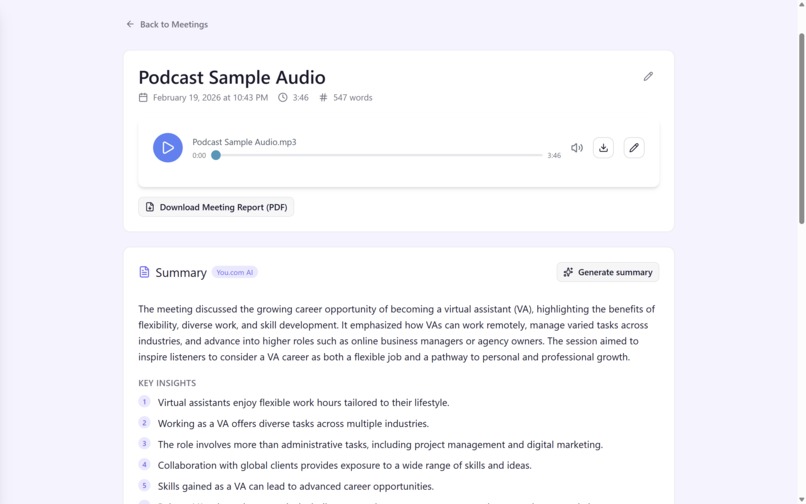Click the pencil icon to edit the meeting title

[648, 77]
